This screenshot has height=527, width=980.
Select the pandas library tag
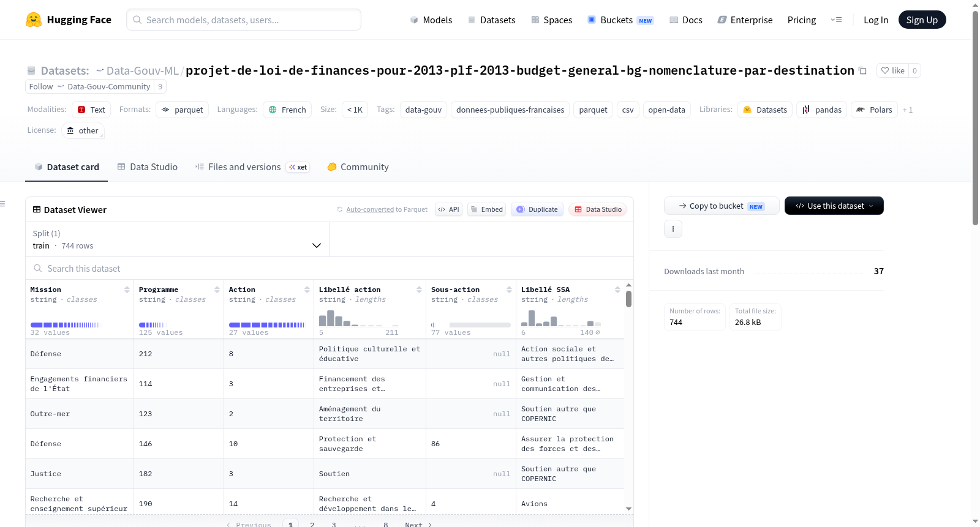[821, 110]
